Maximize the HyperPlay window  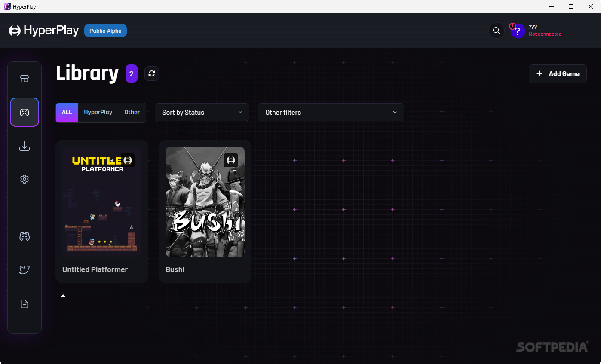click(571, 6)
